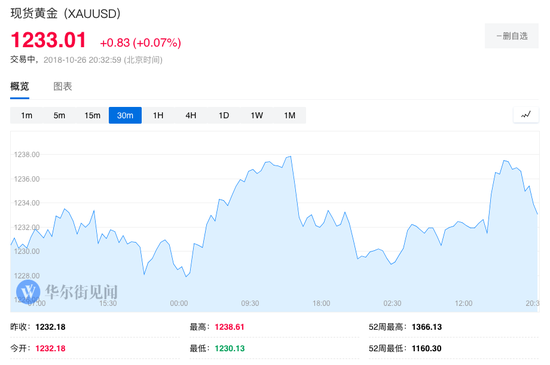Click the 15:30 time axis label
The width and height of the screenshot is (550, 365).
(x=108, y=303)
